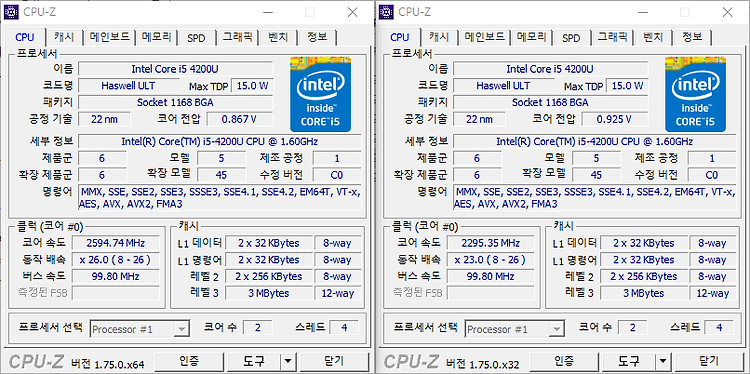The width and height of the screenshot is (750, 374).
Task: Select the CPU tab in the right window
Action: 400,36
